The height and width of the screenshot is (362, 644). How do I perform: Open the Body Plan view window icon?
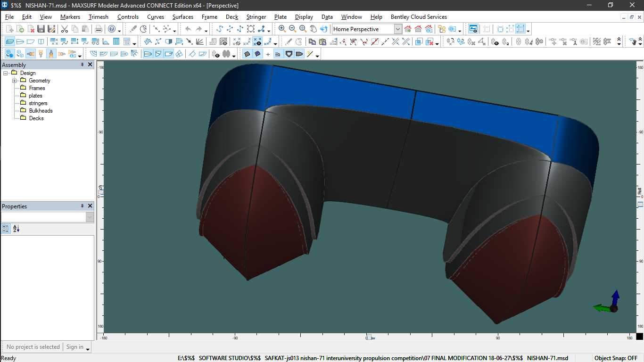[41, 41]
